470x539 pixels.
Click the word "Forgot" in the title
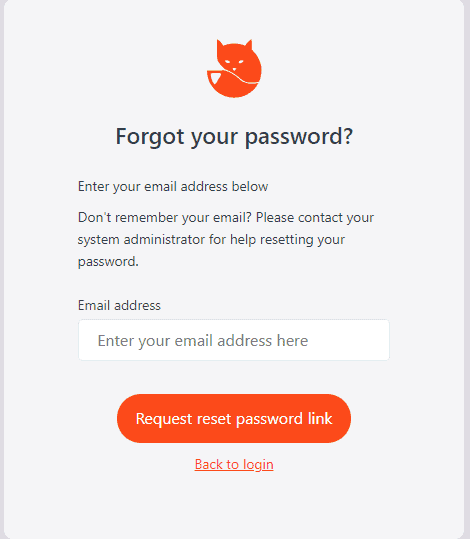pos(150,137)
